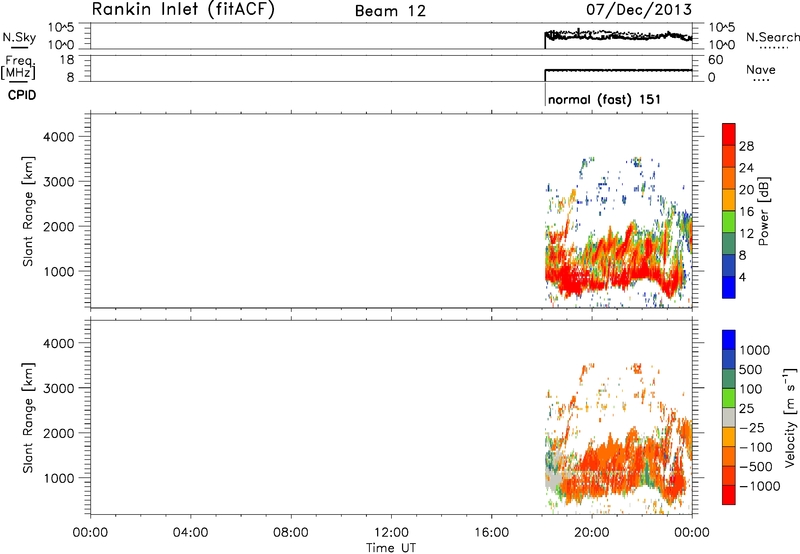Viewport: 800px width, 554px height.
Task: Click 'normal (fast) 151' CPID text
Action: (x=604, y=99)
